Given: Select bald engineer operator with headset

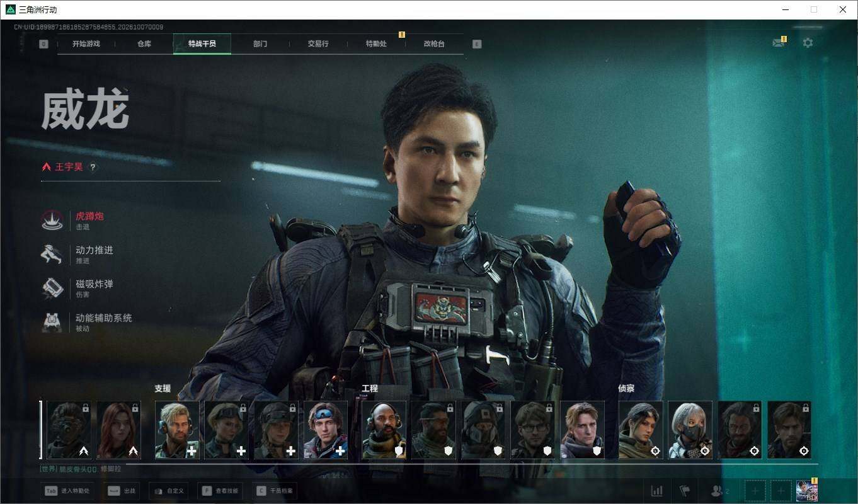Looking at the screenshot, I should pyautogui.click(x=384, y=430).
